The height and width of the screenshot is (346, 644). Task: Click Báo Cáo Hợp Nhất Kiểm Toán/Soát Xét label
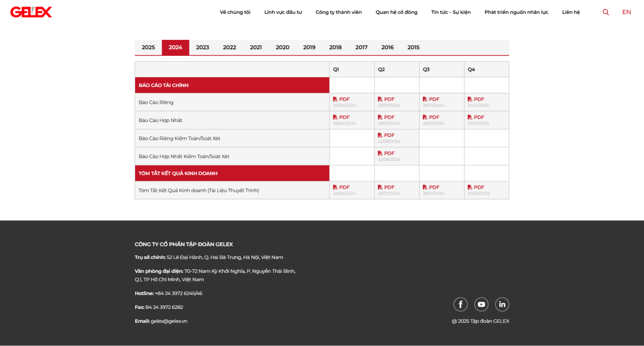pos(184,156)
